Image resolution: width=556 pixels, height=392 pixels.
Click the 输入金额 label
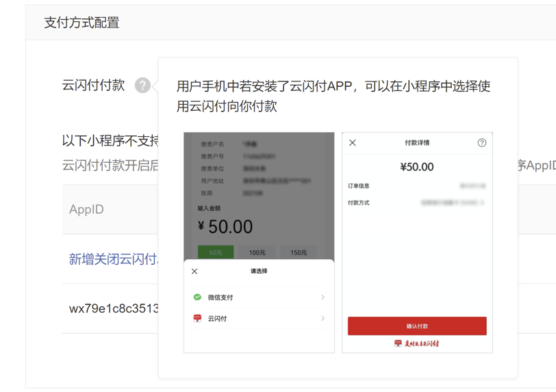[210, 208]
